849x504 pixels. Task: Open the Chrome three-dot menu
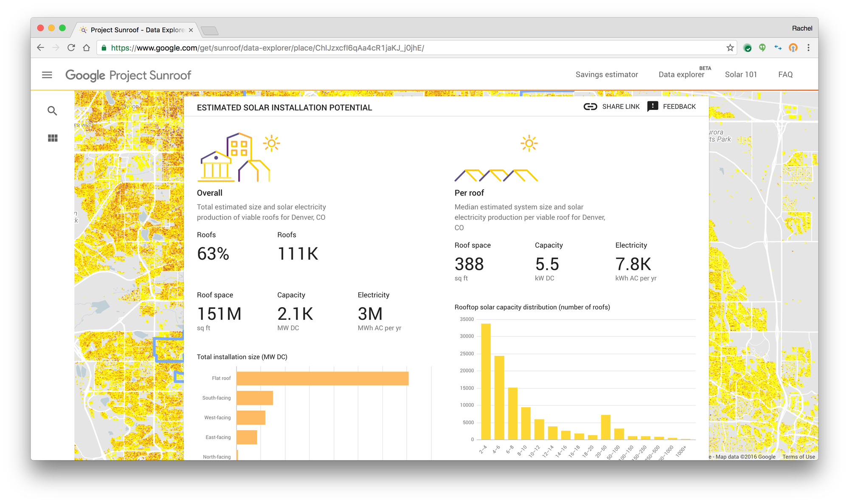click(x=808, y=48)
